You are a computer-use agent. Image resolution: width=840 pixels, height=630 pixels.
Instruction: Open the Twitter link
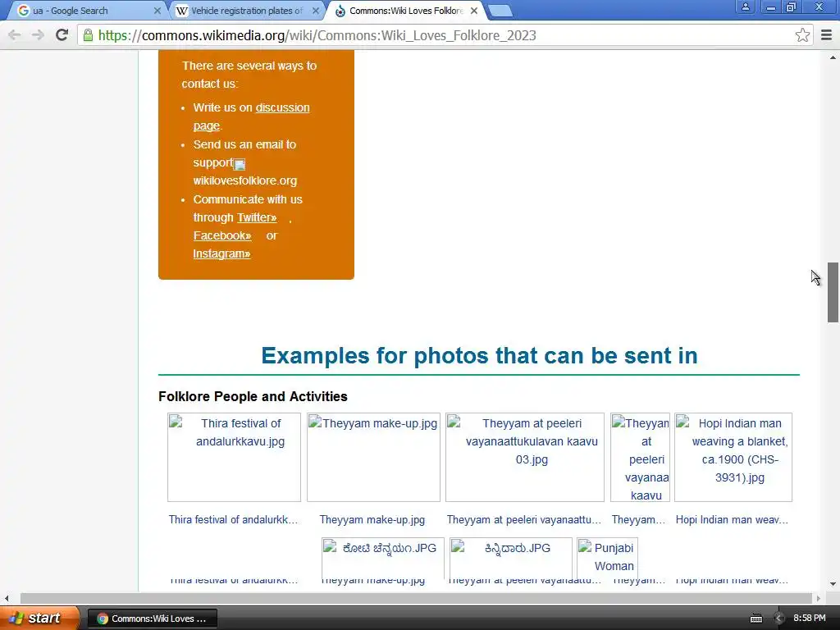(x=257, y=217)
